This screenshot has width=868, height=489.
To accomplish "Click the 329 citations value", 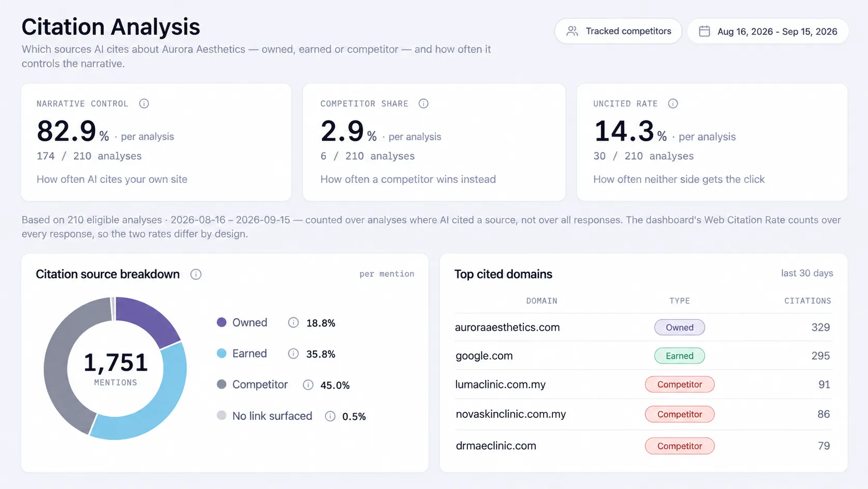I will click(x=821, y=327).
